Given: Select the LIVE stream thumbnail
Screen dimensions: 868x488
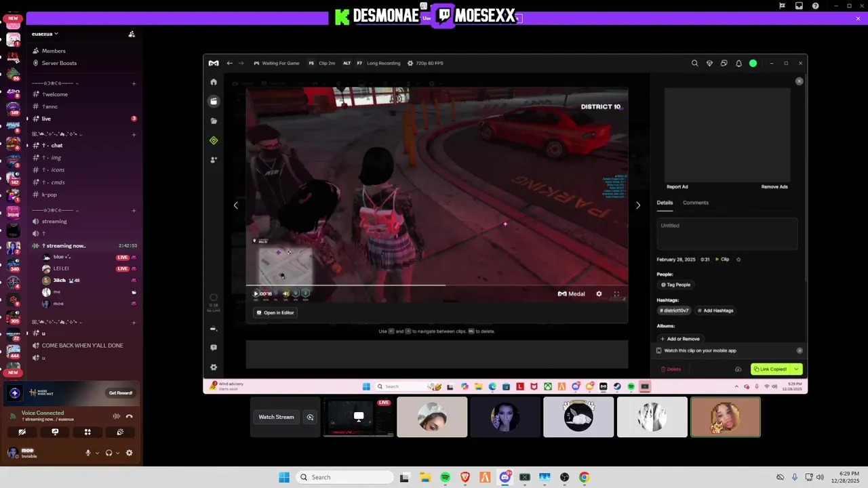Looking at the screenshot, I should [359, 417].
